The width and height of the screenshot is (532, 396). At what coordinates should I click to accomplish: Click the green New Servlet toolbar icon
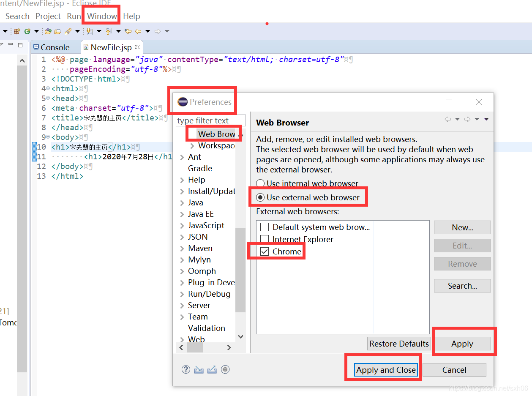point(27,31)
